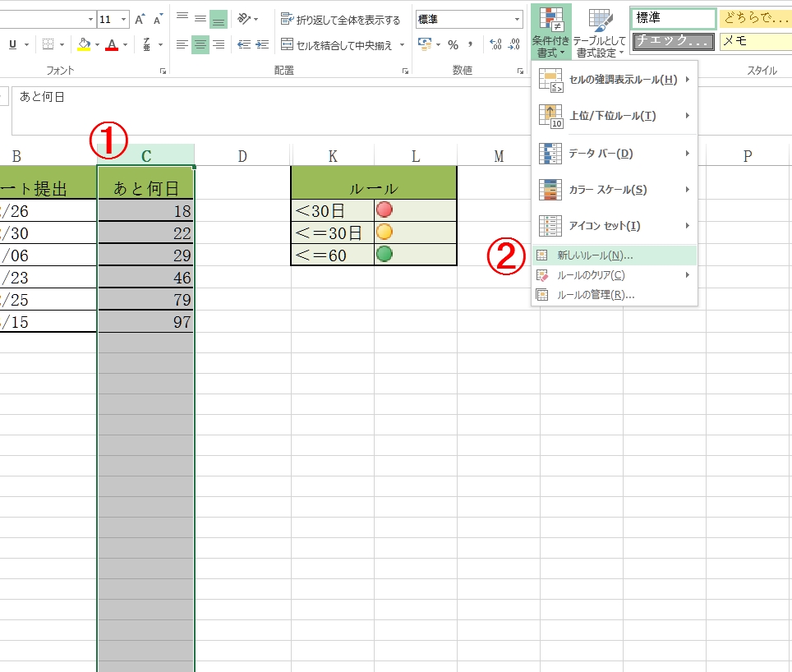This screenshot has width=792, height=672.
Task: Toggle wrap text to show all content
Action: 340,19
